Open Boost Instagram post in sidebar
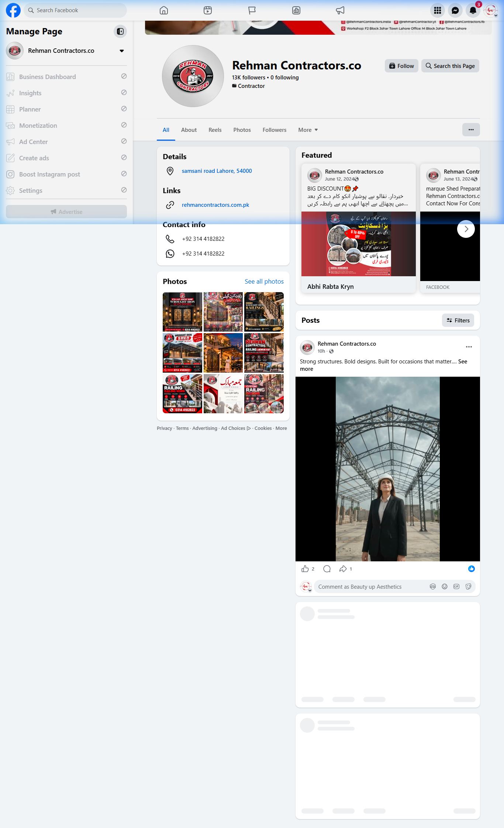The width and height of the screenshot is (504, 828). [66, 174]
